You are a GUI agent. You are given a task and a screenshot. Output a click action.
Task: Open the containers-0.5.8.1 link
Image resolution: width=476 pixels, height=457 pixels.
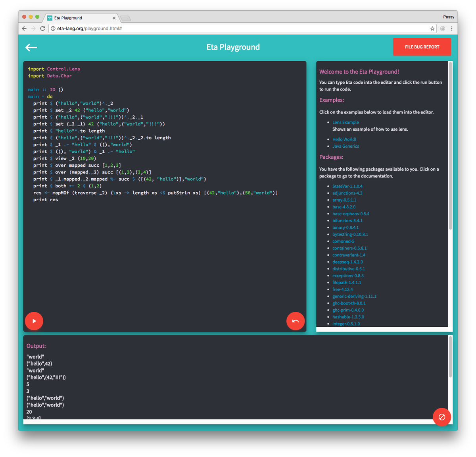click(x=349, y=248)
